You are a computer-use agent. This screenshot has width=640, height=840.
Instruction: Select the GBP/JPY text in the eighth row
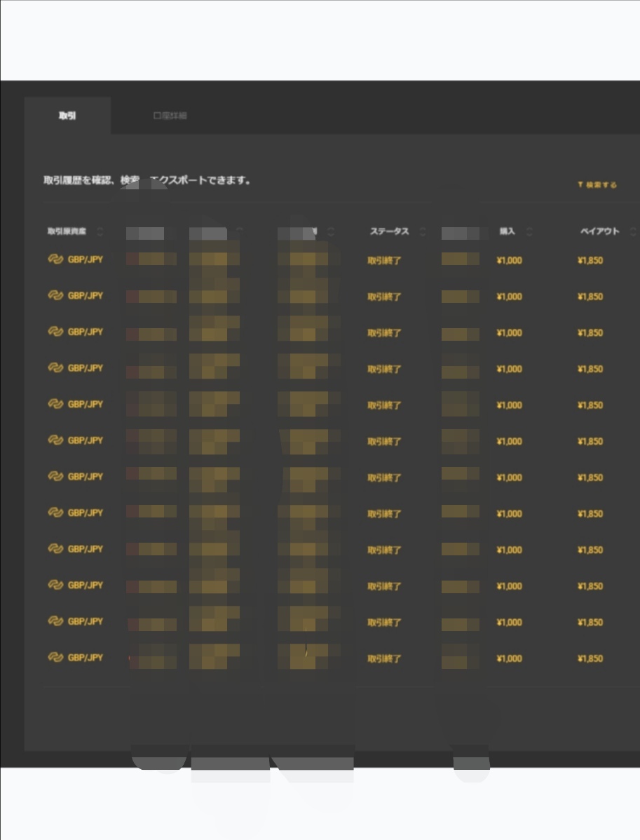click(85, 513)
